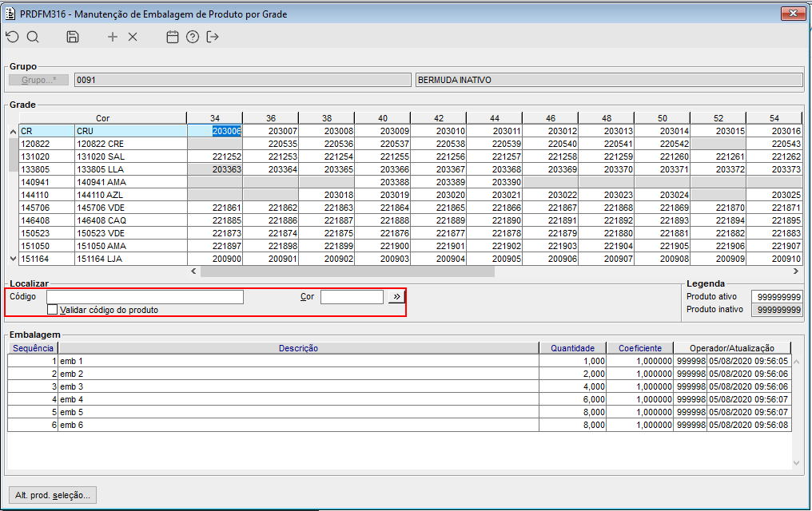Click the Operador/Atualização column header
The height and width of the screenshot is (511, 812).
(732, 348)
